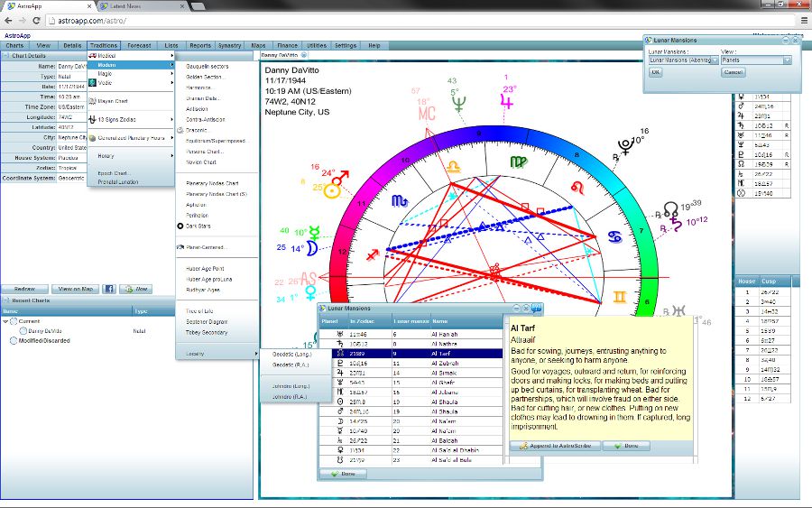Collapse the Current tree node arrow

pos(5,321)
